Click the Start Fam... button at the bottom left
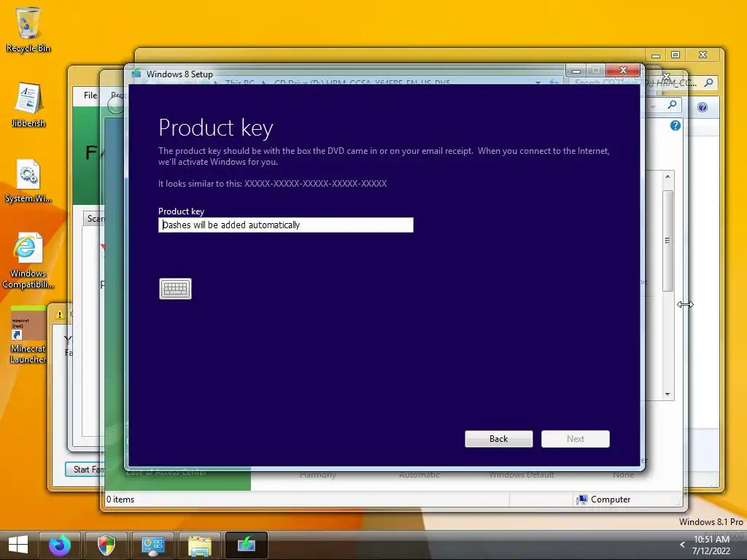The height and width of the screenshot is (560, 747). tap(86, 469)
